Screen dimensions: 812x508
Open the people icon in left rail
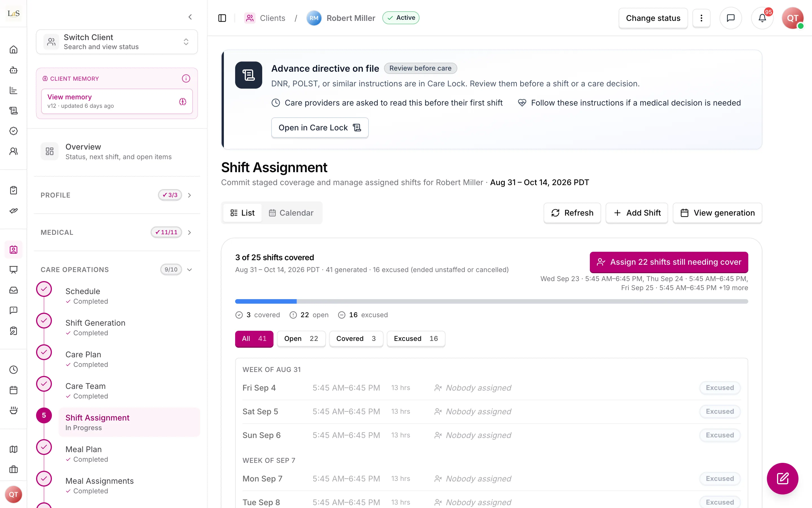click(14, 151)
